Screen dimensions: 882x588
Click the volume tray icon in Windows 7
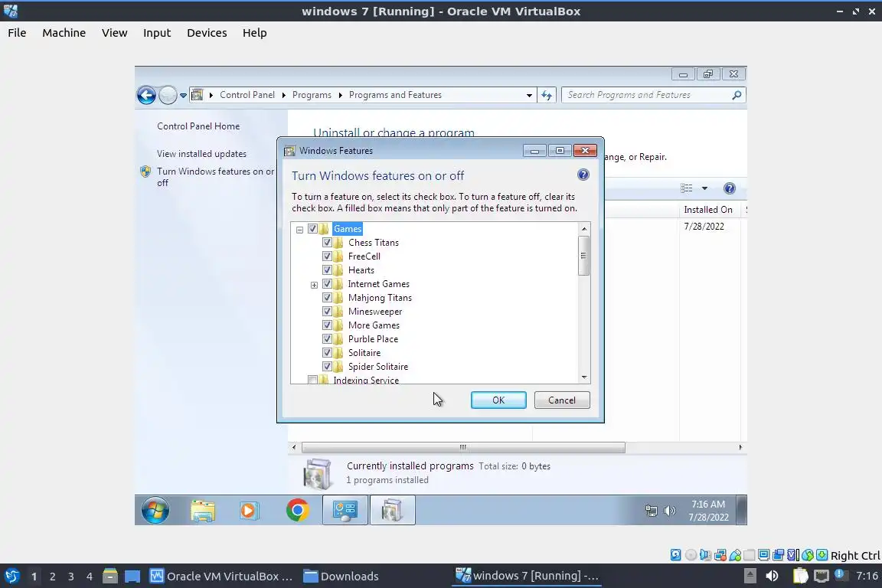point(669,511)
